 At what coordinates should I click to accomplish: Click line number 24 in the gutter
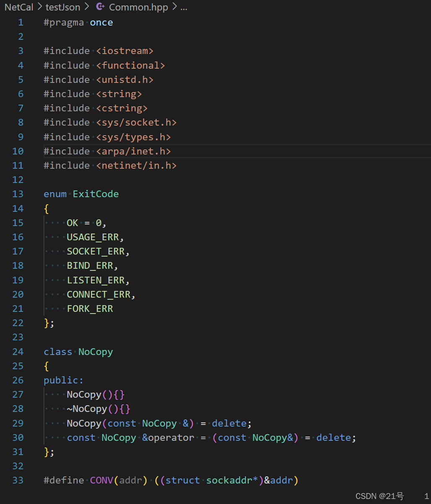[18, 352]
